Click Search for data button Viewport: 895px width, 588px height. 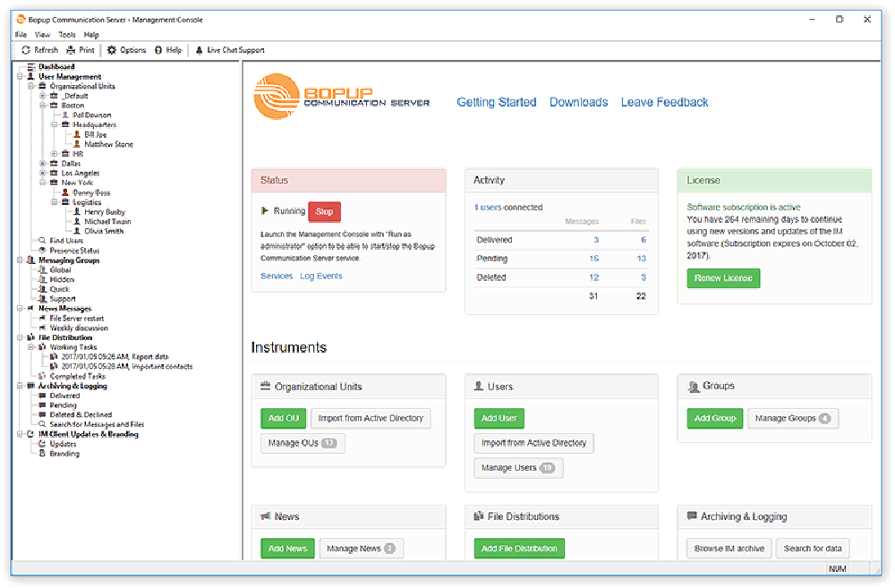(813, 548)
